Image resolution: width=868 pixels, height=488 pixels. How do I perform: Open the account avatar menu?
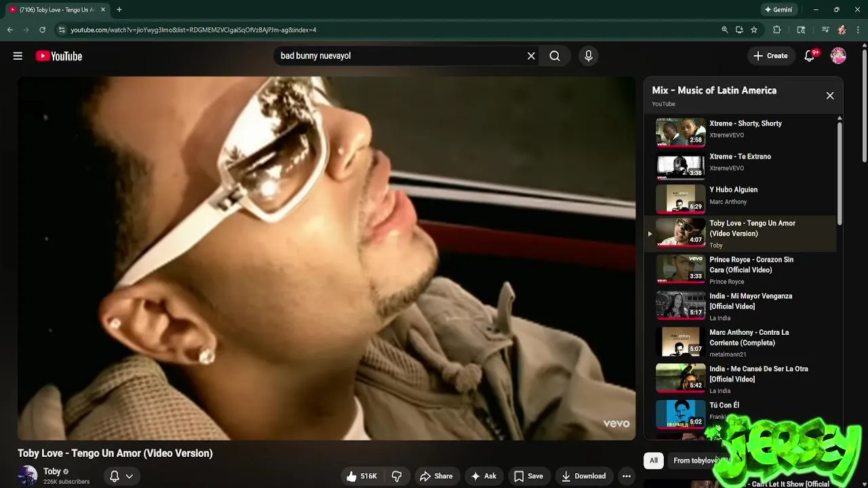point(838,56)
